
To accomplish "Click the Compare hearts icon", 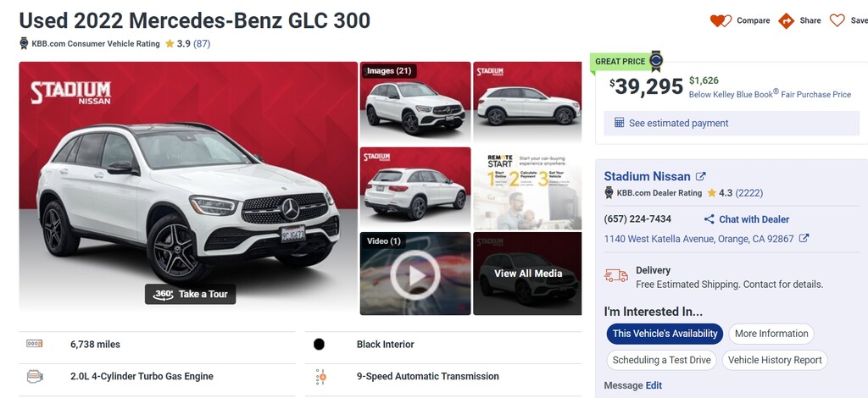I will coord(721,21).
